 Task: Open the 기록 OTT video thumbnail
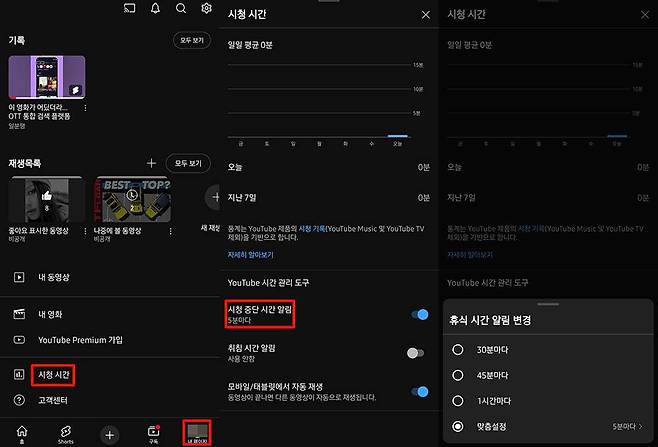pos(47,77)
